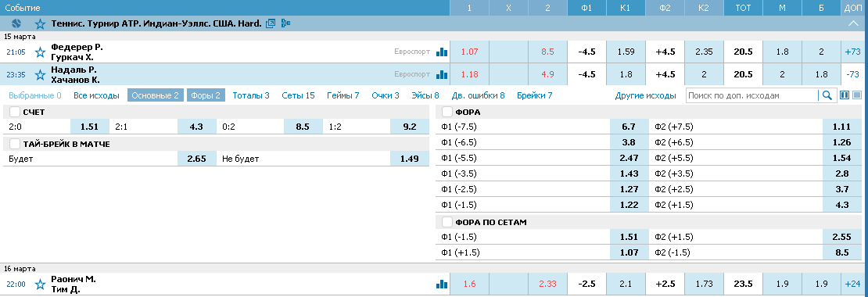Select score 2:1 odds 4.3
868x297 pixels.
[x=196, y=127]
